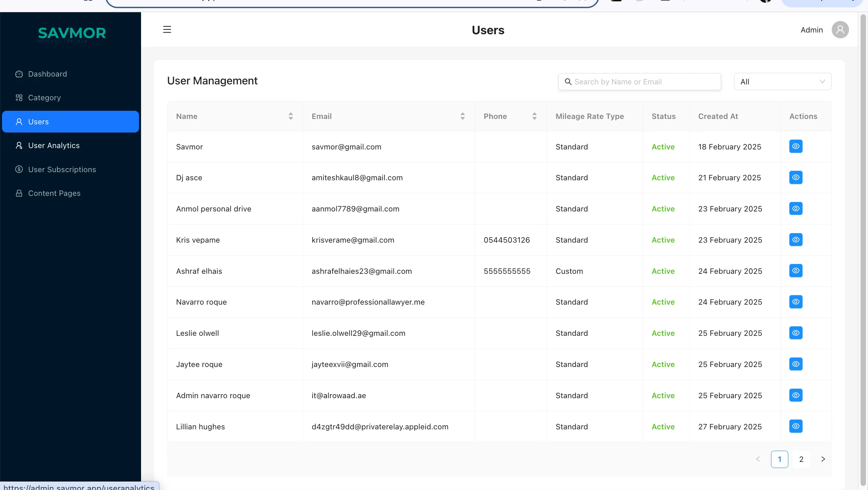The image size is (868, 490).
Task: View Leslie olwell's profile icon
Action: click(x=795, y=333)
